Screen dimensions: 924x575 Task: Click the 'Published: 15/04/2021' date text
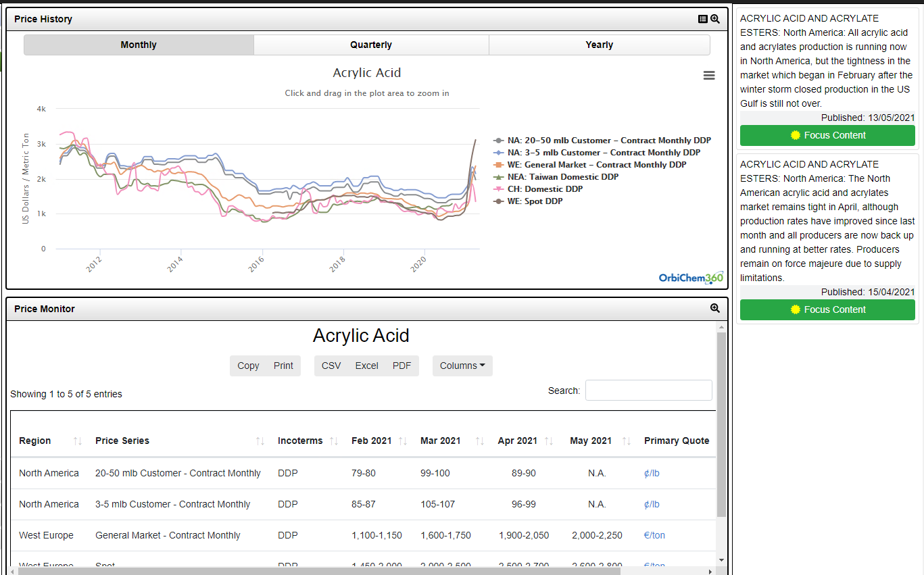click(x=868, y=292)
